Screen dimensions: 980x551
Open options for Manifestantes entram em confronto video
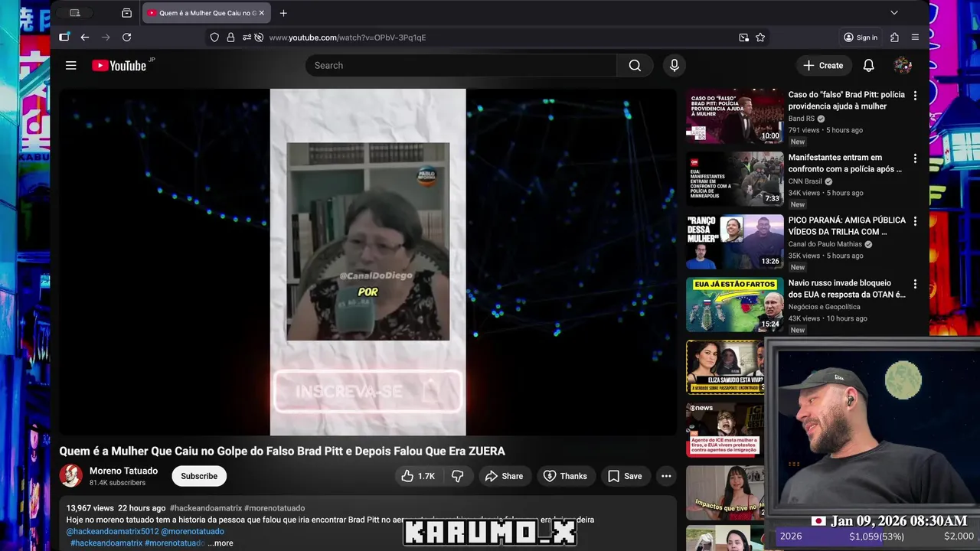pos(914,158)
